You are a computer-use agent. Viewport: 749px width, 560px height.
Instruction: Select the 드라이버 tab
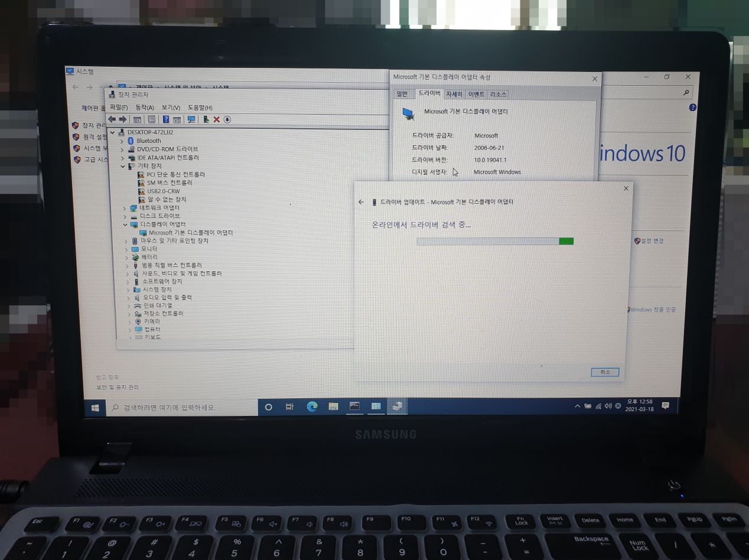pos(429,93)
